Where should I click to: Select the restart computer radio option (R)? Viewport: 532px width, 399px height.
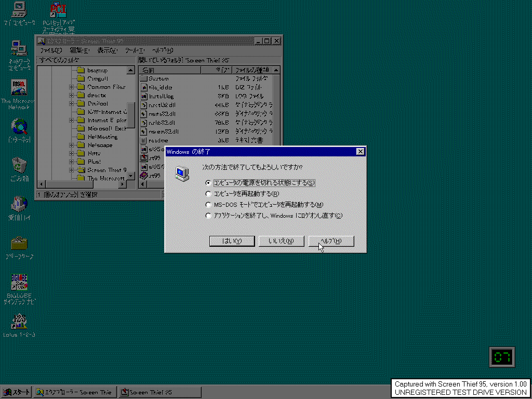(208, 194)
